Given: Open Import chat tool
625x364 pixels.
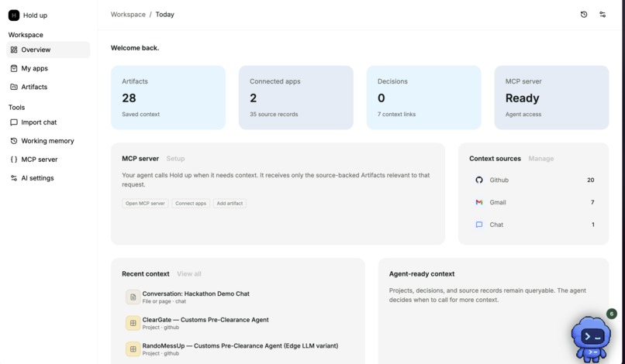Looking at the screenshot, I should click(48, 122).
